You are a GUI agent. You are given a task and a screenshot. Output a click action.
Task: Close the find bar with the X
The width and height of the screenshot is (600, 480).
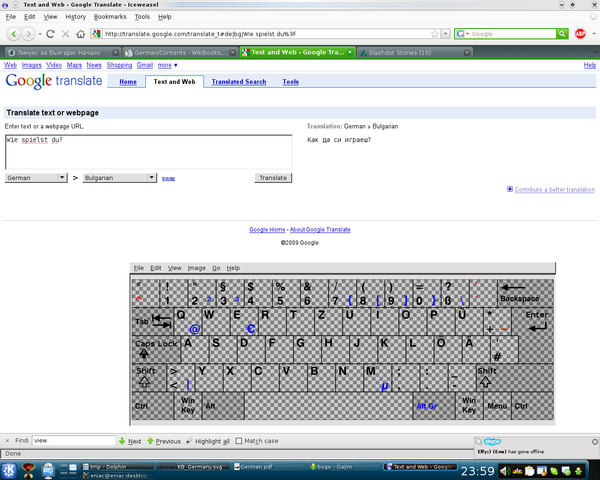tap(7, 441)
